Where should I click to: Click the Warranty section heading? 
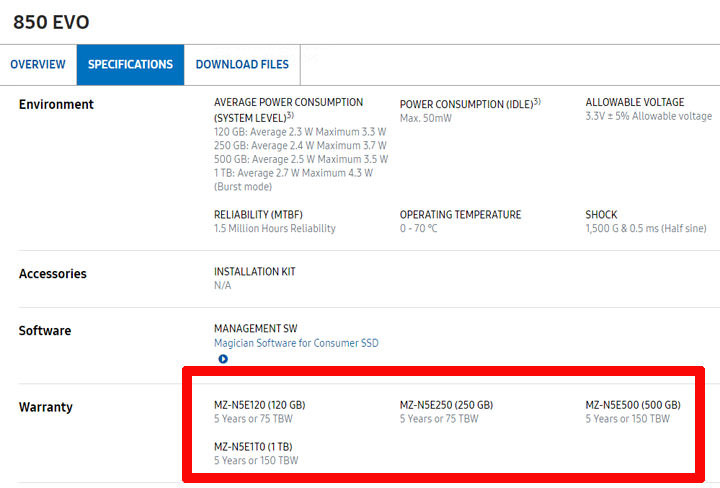coord(45,407)
